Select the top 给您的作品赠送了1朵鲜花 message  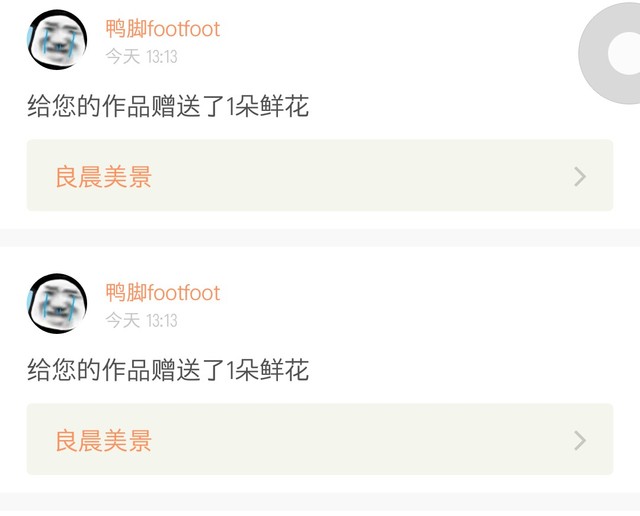pos(168,106)
